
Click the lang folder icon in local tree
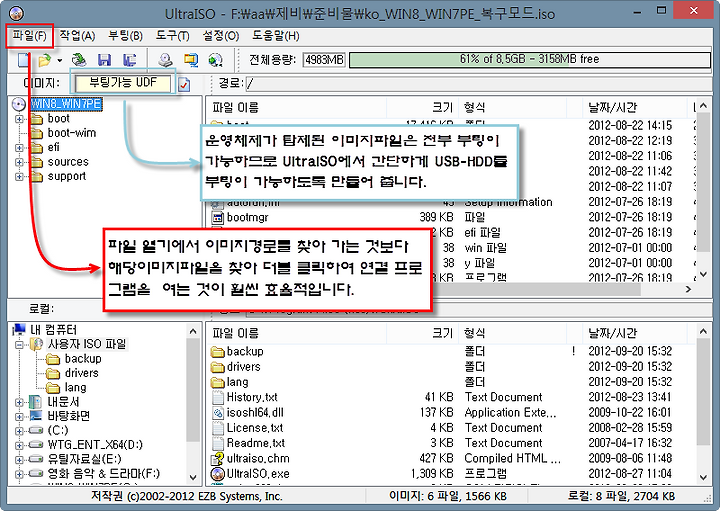(x=53, y=388)
